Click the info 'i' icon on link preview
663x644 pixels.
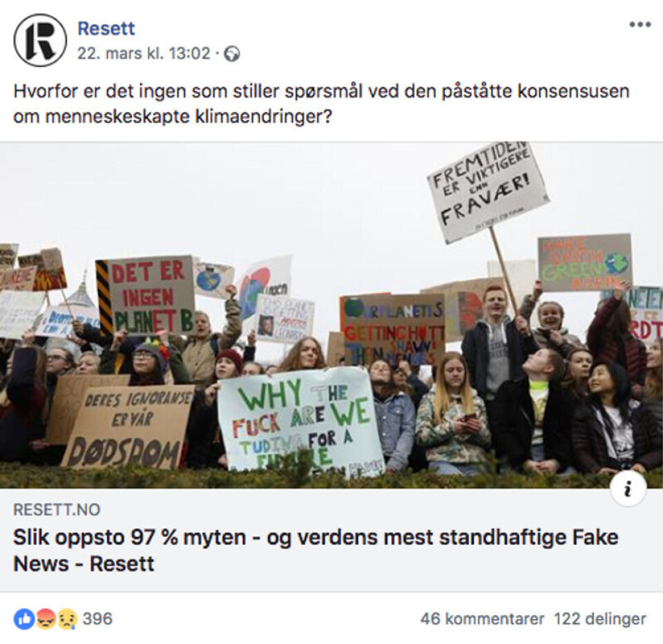[628, 489]
